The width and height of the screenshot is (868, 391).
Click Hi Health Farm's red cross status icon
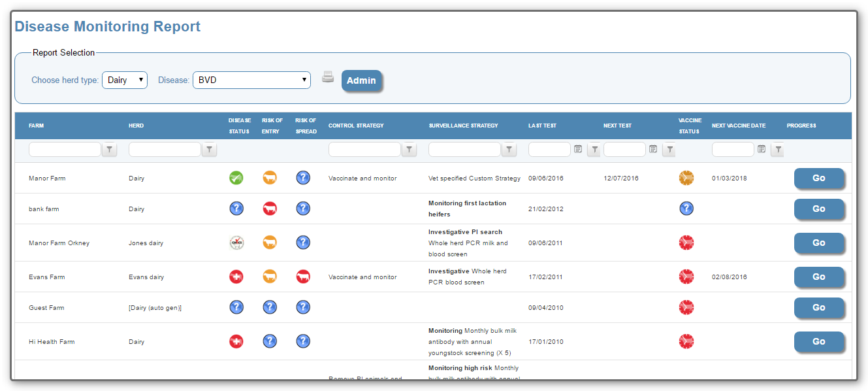(x=236, y=341)
